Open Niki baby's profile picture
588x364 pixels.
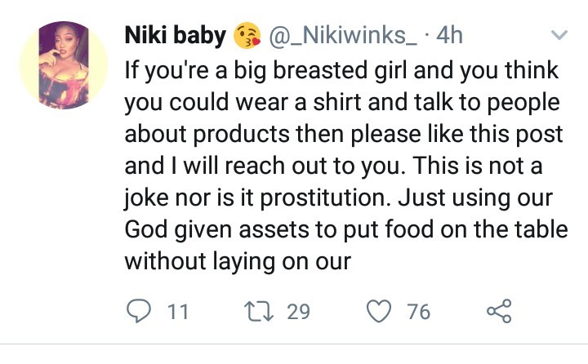click(63, 64)
